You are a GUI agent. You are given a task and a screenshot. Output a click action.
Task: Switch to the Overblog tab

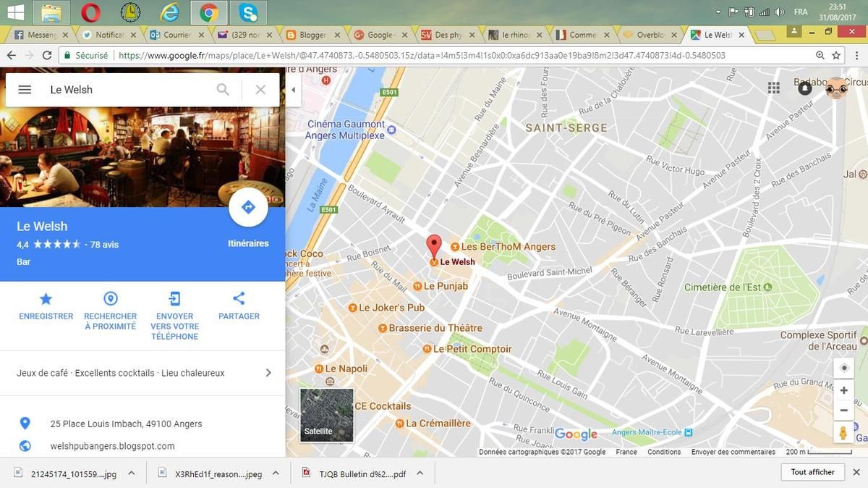(649, 34)
